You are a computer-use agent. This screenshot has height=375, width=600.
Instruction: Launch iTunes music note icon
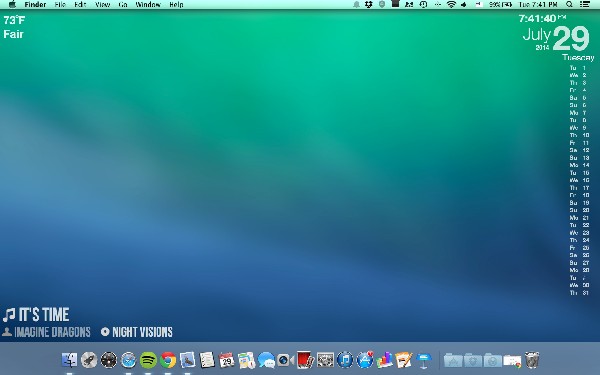click(x=345, y=360)
